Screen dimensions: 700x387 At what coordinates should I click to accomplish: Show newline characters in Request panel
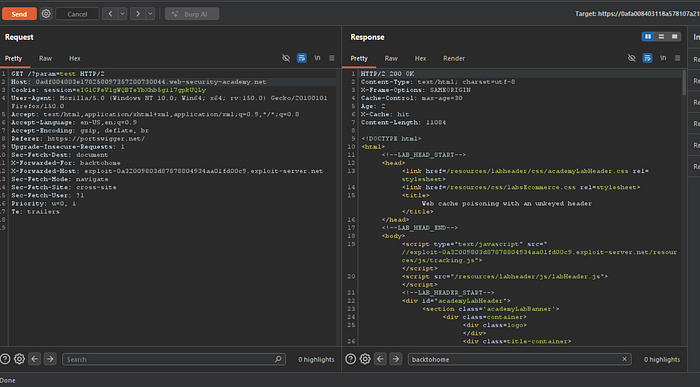tap(317, 58)
